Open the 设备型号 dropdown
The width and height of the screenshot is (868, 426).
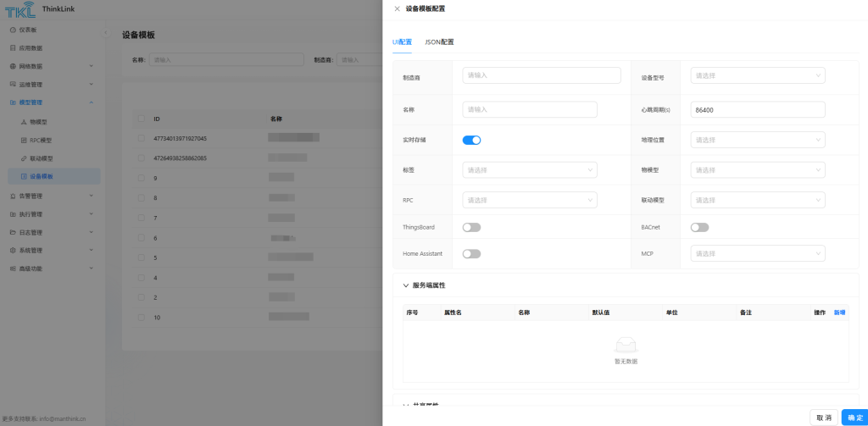pos(758,75)
